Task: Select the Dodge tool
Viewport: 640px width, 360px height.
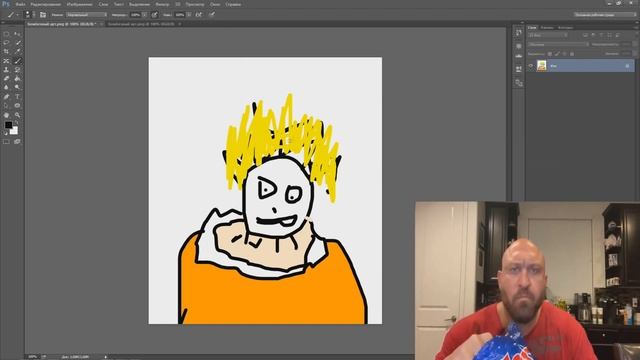Action: [x=17, y=87]
